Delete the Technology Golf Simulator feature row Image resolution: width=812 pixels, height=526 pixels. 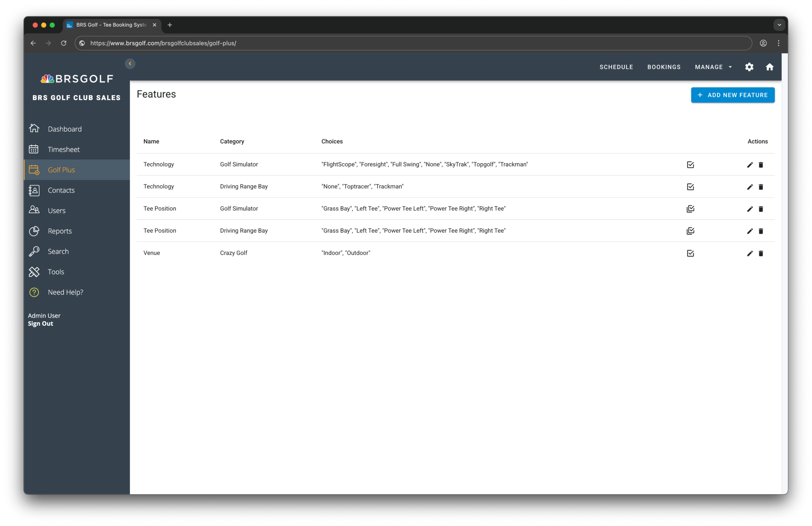pyautogui.click(x=761, y=165)
